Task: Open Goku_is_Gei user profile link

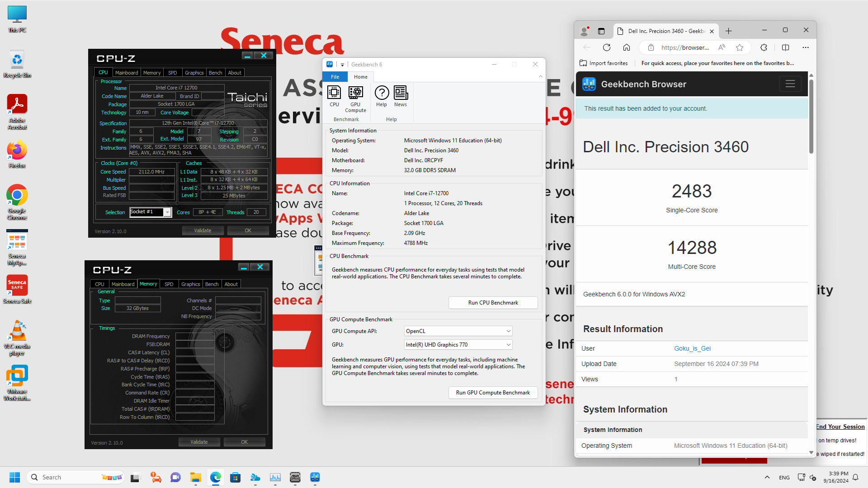Action: (692, 348)
